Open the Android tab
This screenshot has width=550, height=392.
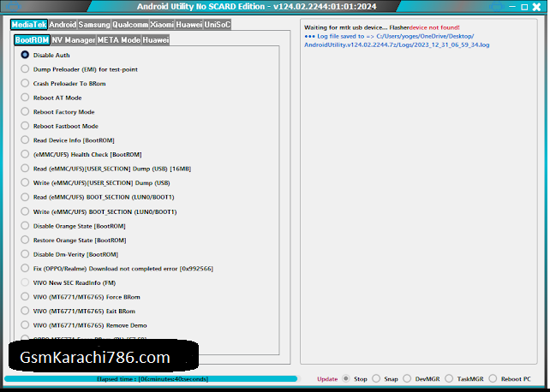tap(63, 25)
